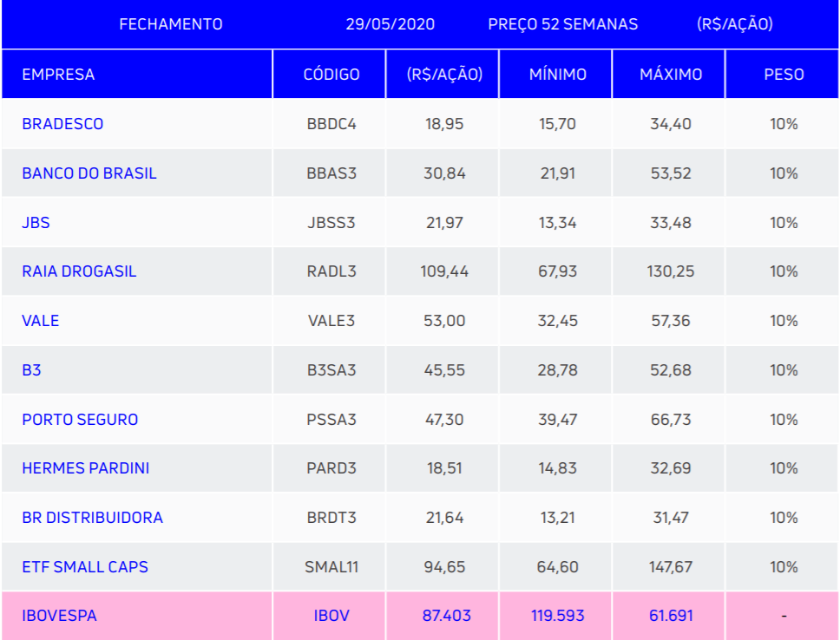Open the PORTO SEGURO link
This screenshot has height=640, width=840.
pos(81,419)
